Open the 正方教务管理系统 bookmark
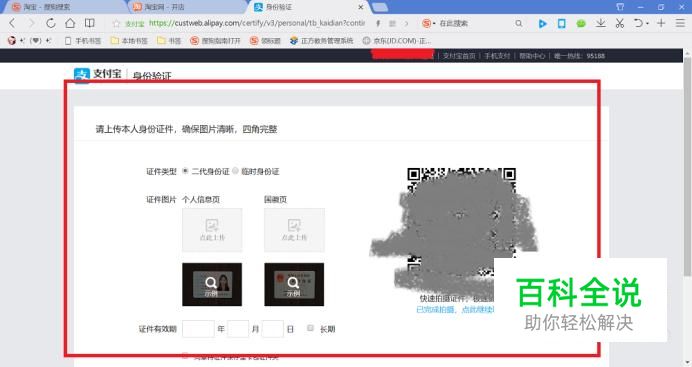 tap(322, 41)
